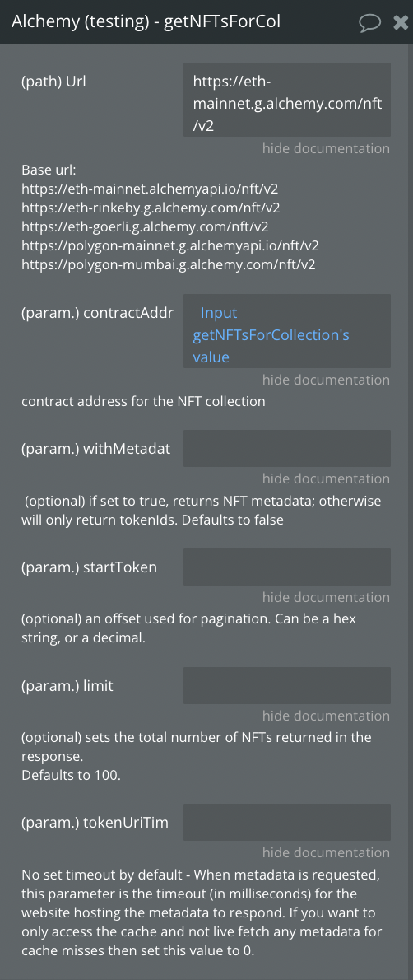
Task: Open the comment bubble icon in header
Action: point(370,22)
